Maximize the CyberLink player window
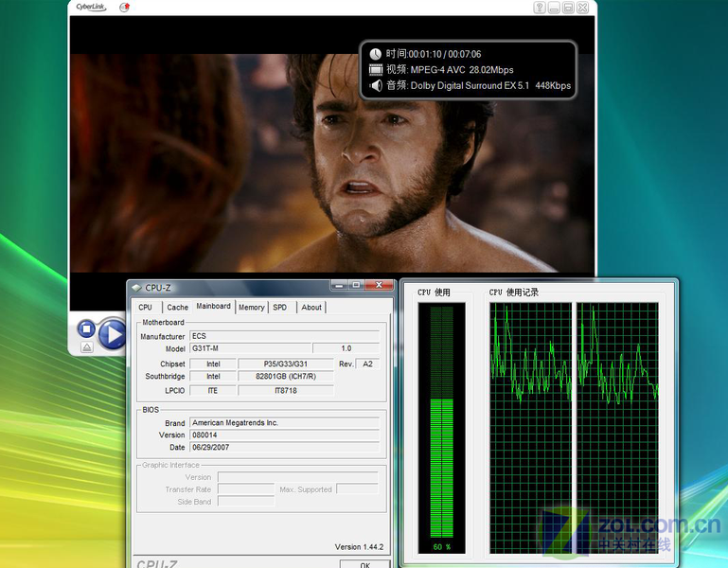This screenshot has height=568, width=728. [x=568, y=8]
